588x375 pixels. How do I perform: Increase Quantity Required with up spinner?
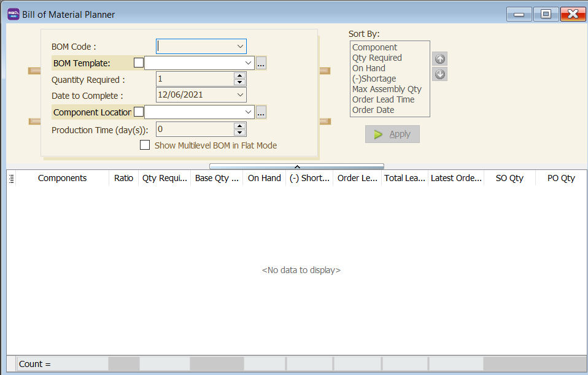(x=240, y=75)
